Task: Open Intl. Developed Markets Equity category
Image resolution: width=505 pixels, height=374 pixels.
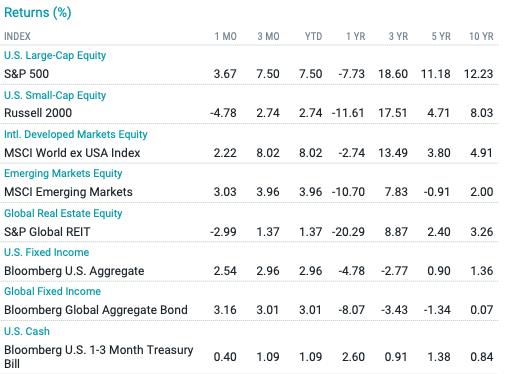Action: (x=76, y=134)
